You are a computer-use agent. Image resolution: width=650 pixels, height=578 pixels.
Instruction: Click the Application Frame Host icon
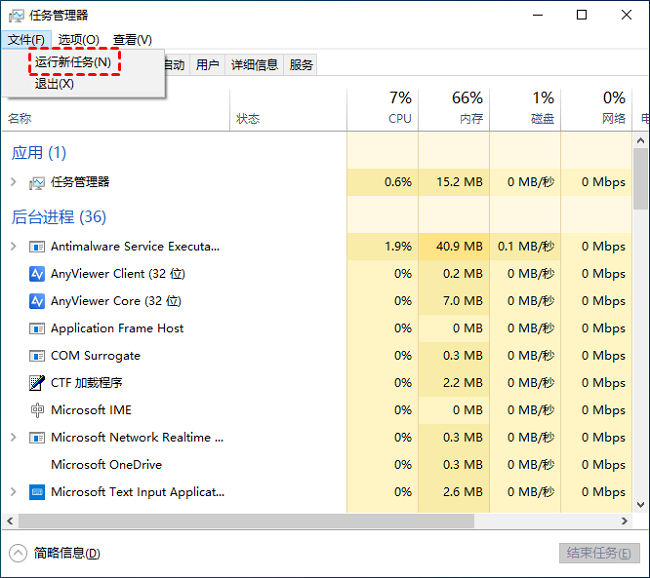(37, 328)
